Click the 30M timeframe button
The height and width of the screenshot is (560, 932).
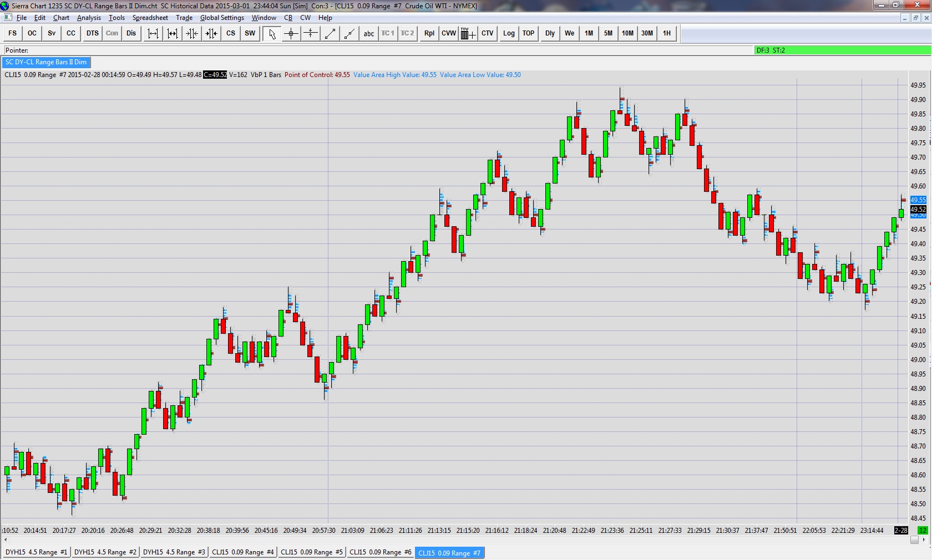tap(647, 33)
